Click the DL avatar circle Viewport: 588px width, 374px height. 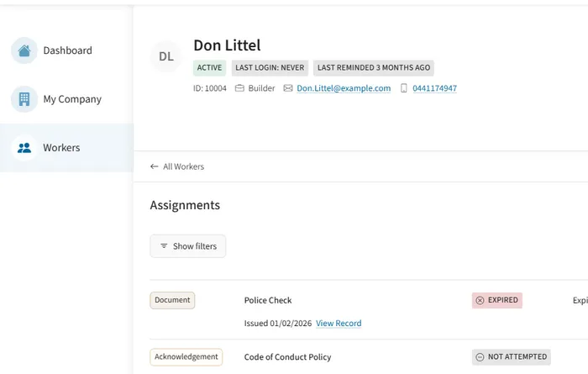click(166, 56)
